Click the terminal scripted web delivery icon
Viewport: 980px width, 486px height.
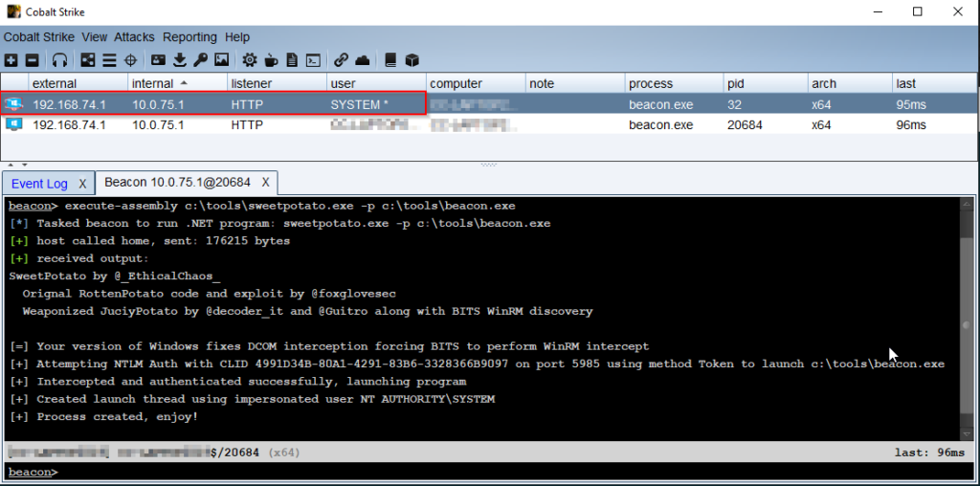click(x=313, y=60)
